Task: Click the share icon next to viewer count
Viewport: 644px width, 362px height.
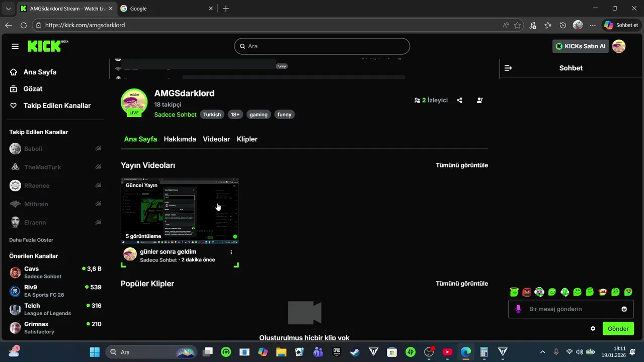Action: pos(459,100)
